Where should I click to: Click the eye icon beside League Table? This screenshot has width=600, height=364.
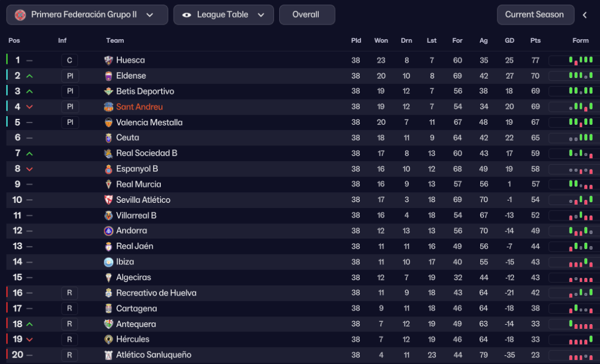187,15
